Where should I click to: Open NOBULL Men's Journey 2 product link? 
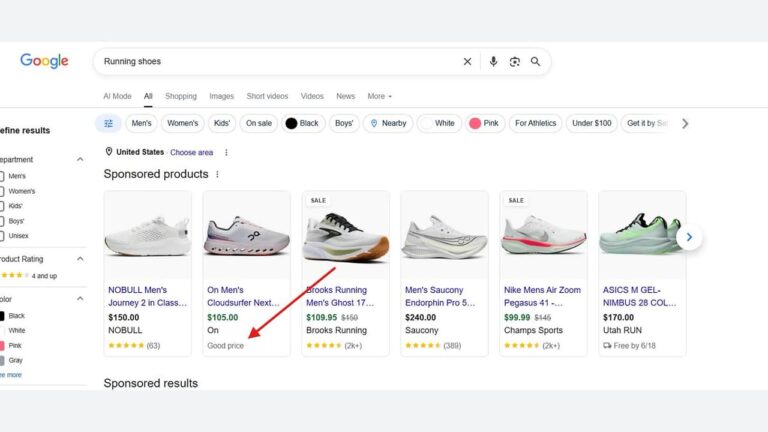pos(147,296)
